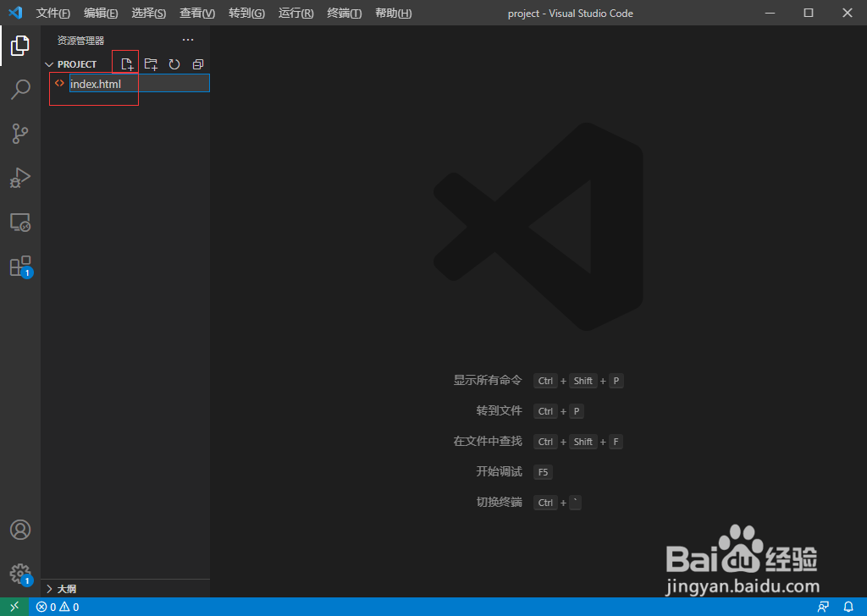Open the 文件(F) menu
This screenshot has height=616, width=867.
tap(53, 14)
